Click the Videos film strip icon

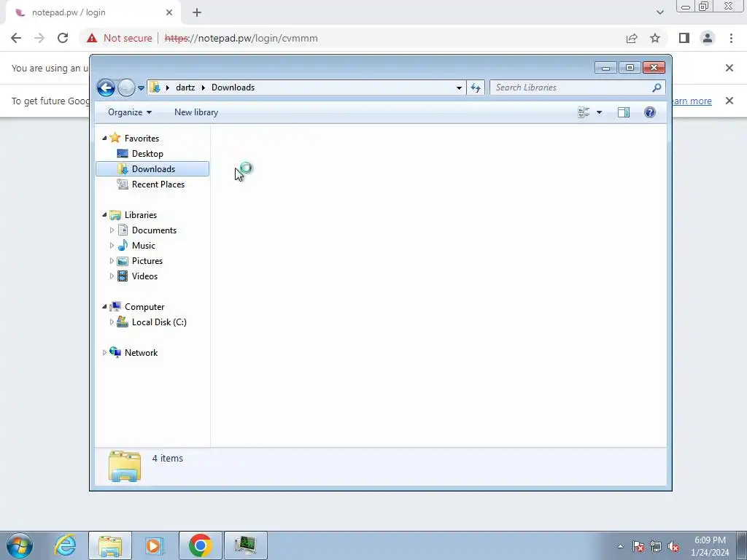coord(123,276)
